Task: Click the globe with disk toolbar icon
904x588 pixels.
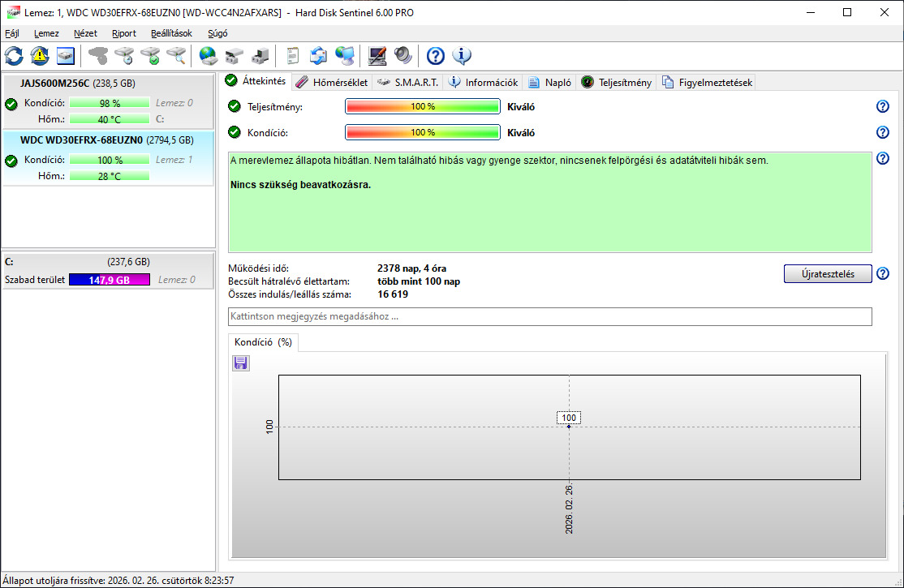Action: [x=209, y=56]
